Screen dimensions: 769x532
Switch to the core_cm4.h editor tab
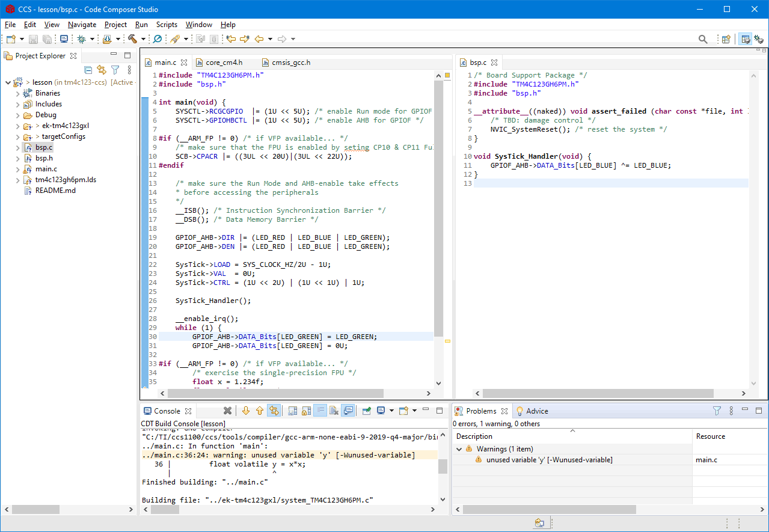tap(224, 63)
